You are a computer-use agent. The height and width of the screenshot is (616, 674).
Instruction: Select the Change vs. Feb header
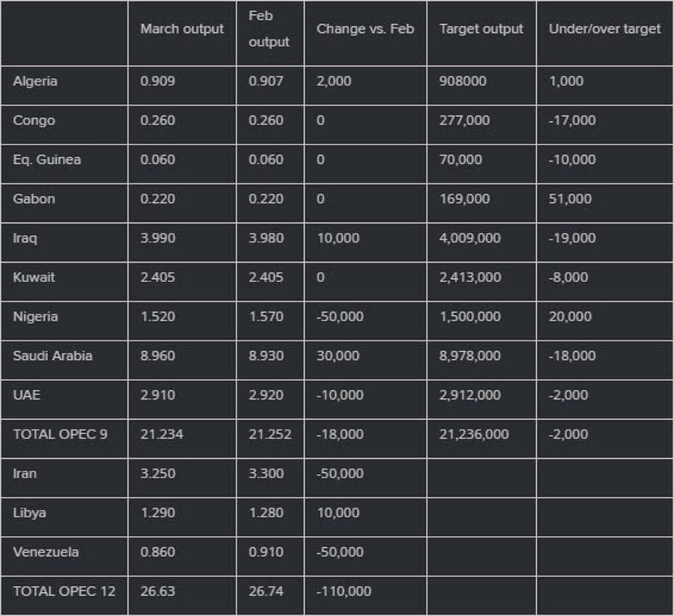365,29
